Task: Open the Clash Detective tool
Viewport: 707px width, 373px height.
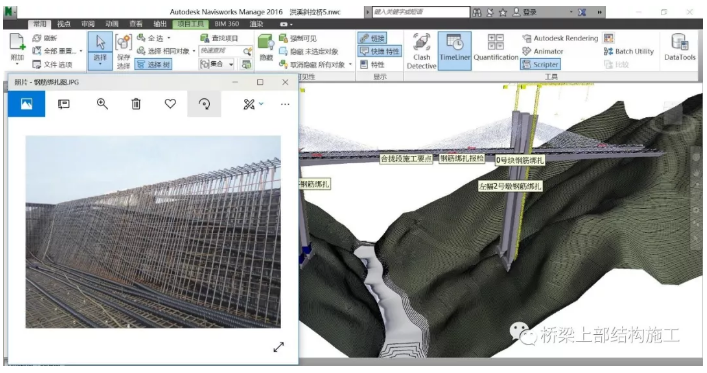Action: point(421,51)
